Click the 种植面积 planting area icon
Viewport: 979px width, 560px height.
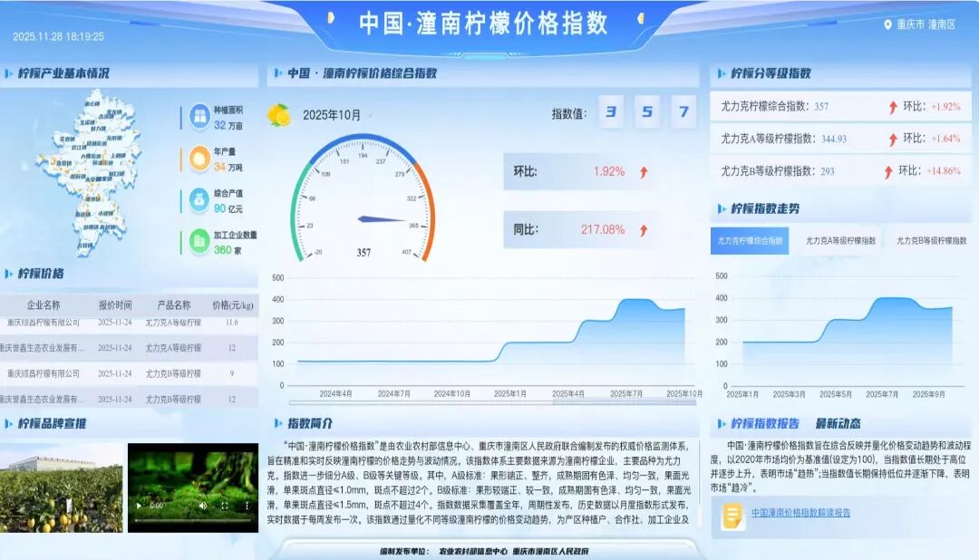(x=200, y=113)
